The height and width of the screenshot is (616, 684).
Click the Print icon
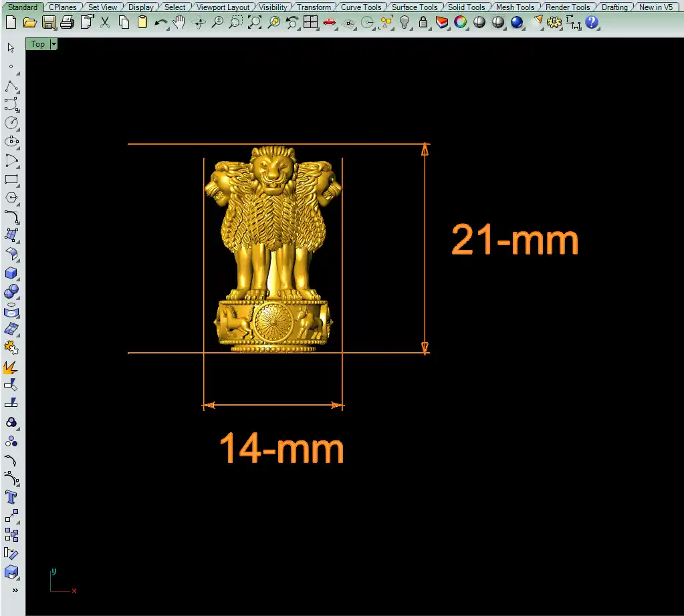pyautogui.click(x=67, y=22)
